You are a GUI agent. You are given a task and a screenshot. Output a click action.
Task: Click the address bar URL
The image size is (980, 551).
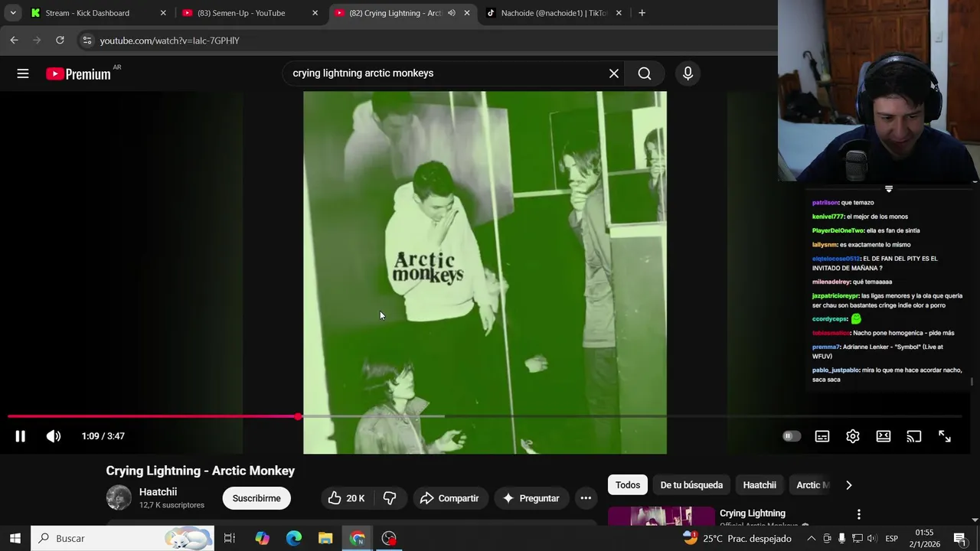pyautogui.click(x=169, y=41)
